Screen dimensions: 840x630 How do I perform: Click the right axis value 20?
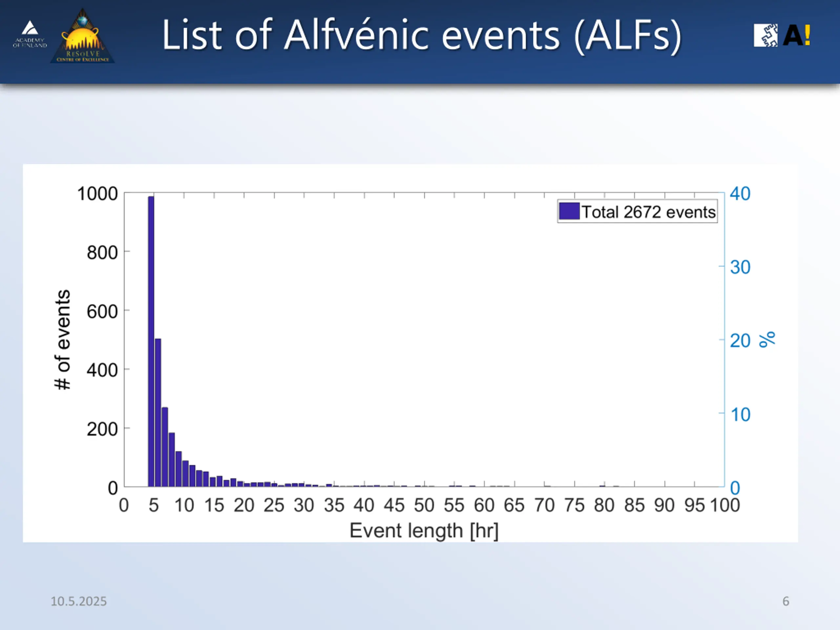pyautogui.click(x=740, y=341)
